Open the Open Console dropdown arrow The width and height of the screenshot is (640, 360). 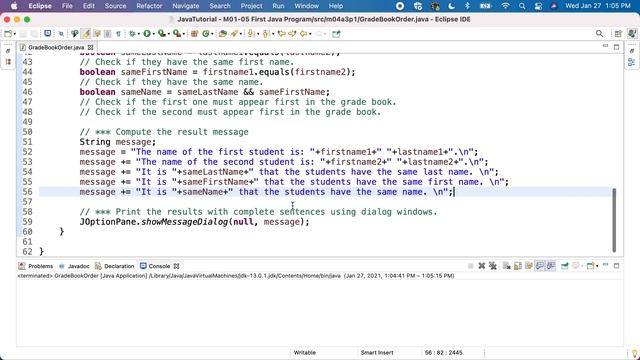tap(597, 267)
